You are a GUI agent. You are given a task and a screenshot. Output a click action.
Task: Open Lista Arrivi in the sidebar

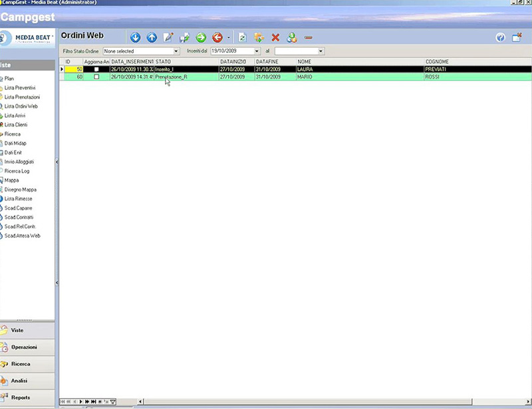pos(15,116)
